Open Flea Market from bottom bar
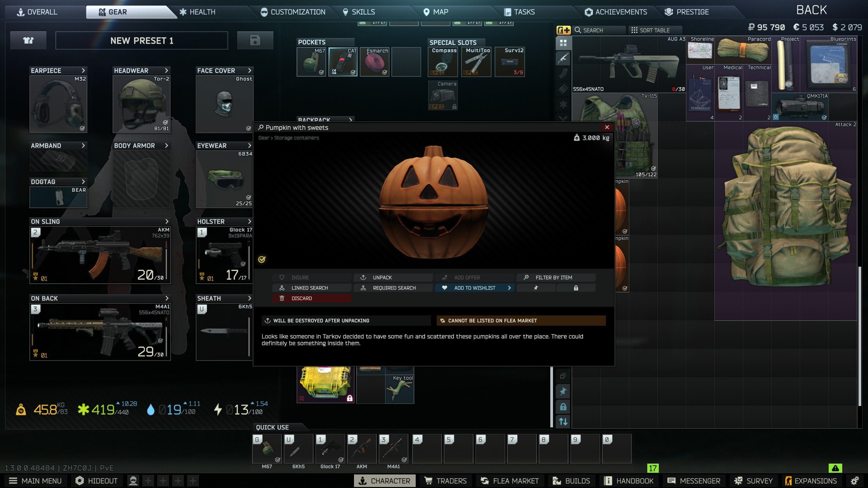The height and width of the screenshot is (488, 868). (510, 481)
